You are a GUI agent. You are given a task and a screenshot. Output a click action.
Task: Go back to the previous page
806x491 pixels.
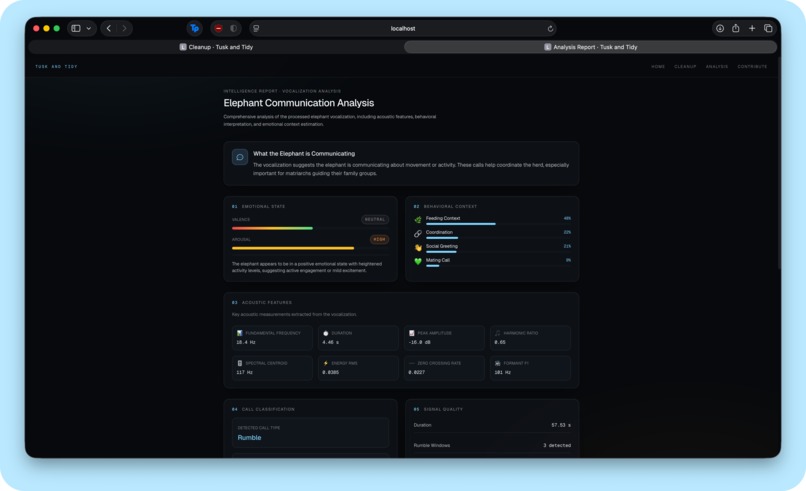point(108,28)
